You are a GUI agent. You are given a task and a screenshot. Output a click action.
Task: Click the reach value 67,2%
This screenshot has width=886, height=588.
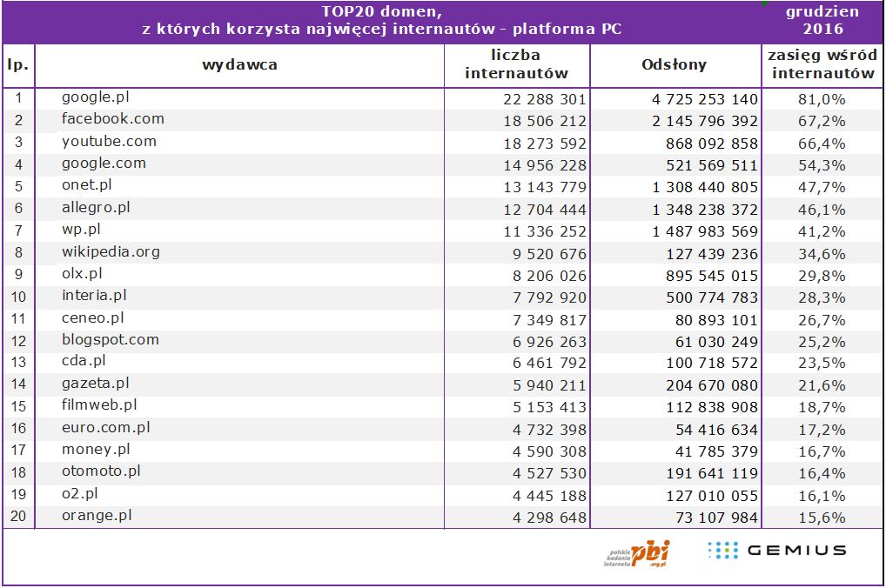click(x=822, y=122)
